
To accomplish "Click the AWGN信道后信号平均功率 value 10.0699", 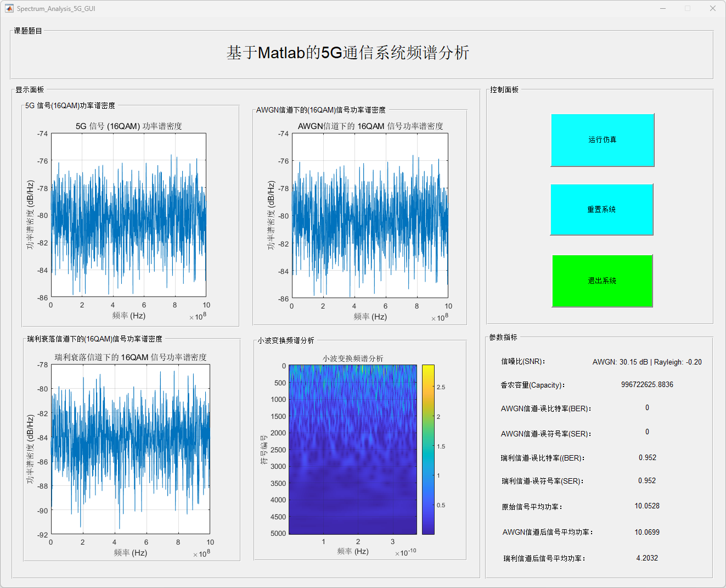I will (647, 533).
